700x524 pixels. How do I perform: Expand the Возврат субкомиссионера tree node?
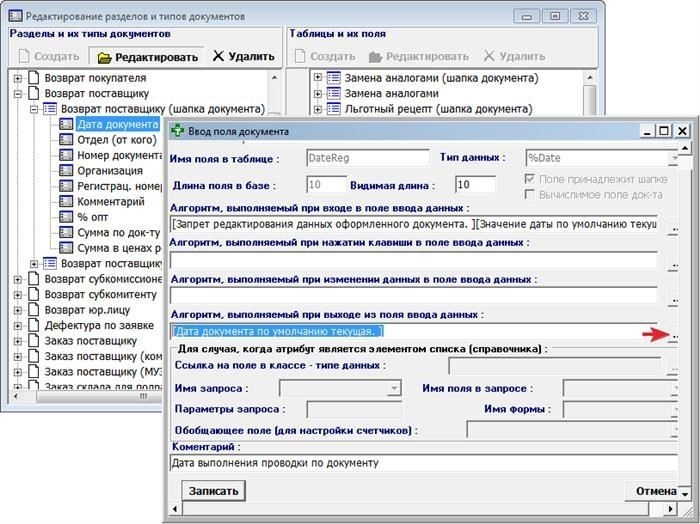pyautogui.click(x=19, y=279)
